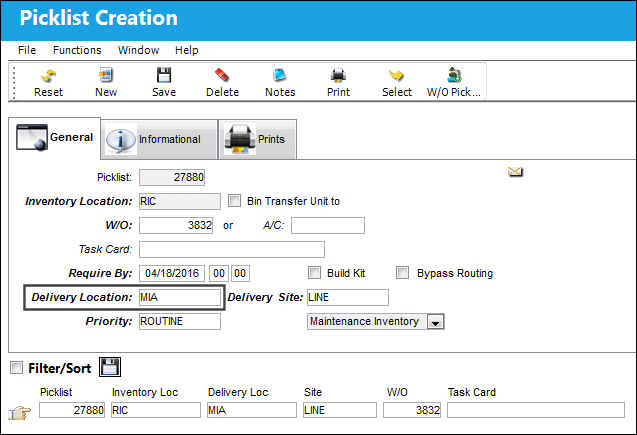Click the Picklist number field 27880
The image size is (637, 435).
(172, 177)
